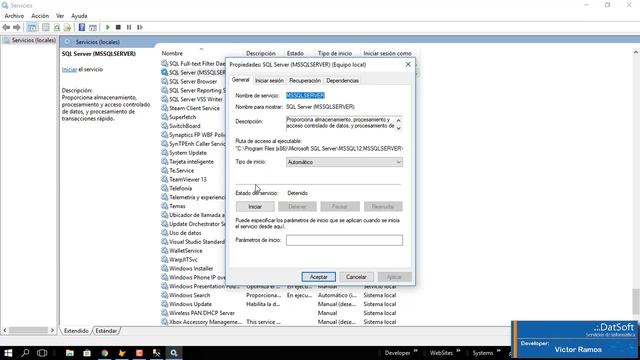
Task: Switch to the Dependencias tab
Action: click(x=342, y=81)
